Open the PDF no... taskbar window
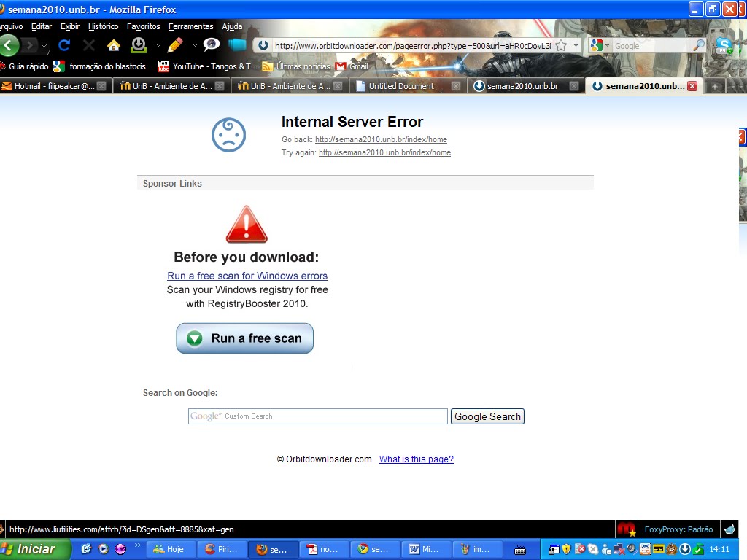 click(325, 549)
